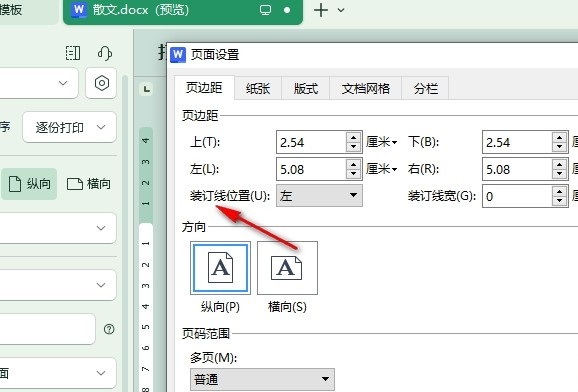Click the 左(L) margin input field
This screenshot has width=578, height=392.
(x=311, y=169)
